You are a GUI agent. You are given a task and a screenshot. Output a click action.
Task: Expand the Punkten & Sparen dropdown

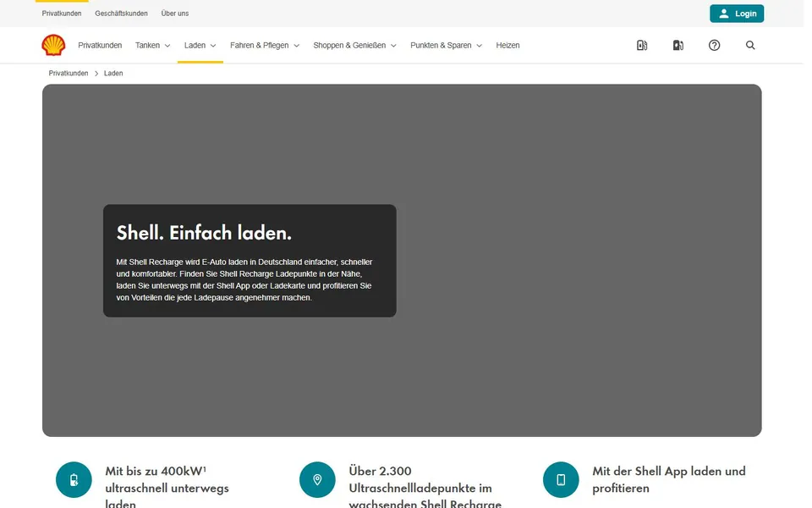tap(446, 45)
